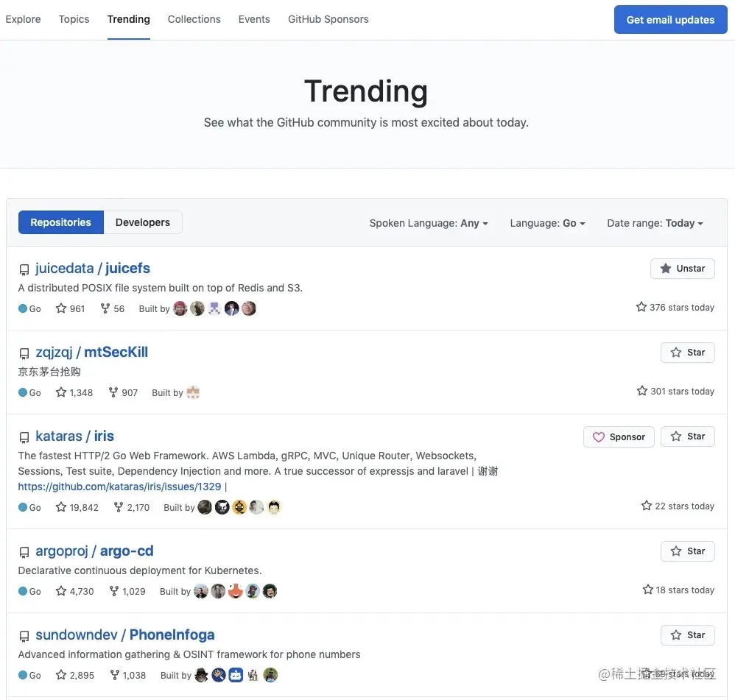Viewport: 735px width, 700px height.
Task: Open the Collections tab
Action: point(194,19)
